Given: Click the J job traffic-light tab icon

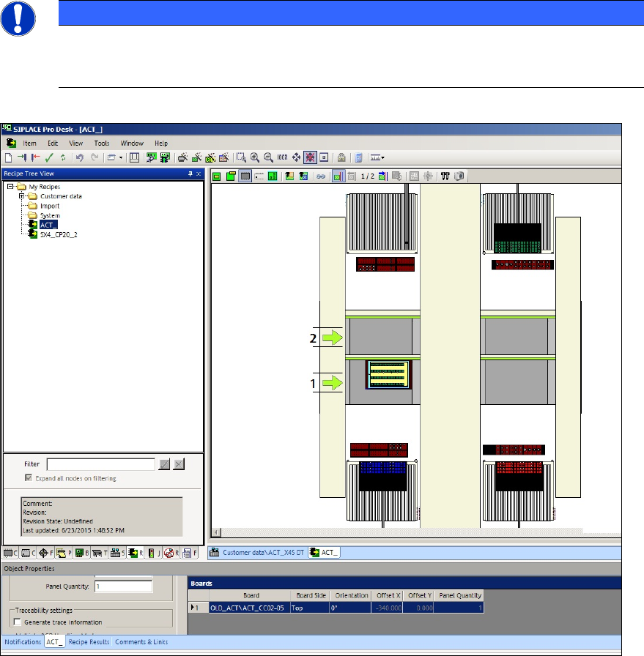Looking at the screenshot, I should (x=154, y=553).
